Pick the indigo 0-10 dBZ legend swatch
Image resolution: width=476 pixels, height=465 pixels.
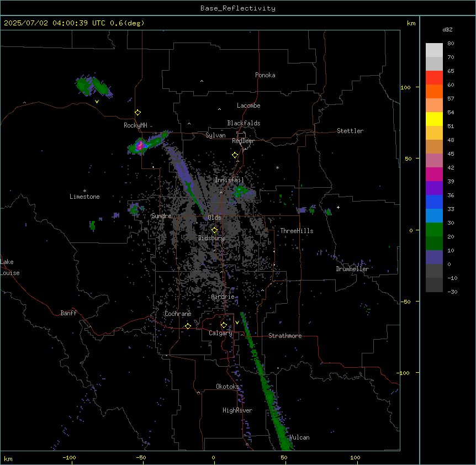434,257
